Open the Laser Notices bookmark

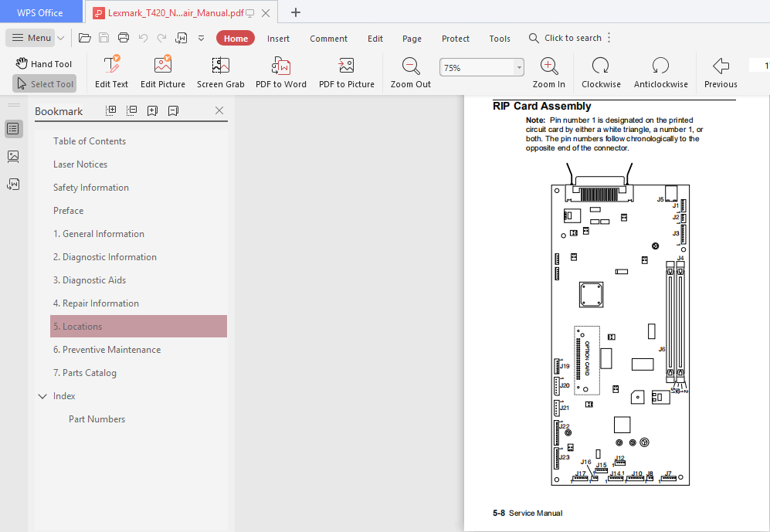coord(80,164)
